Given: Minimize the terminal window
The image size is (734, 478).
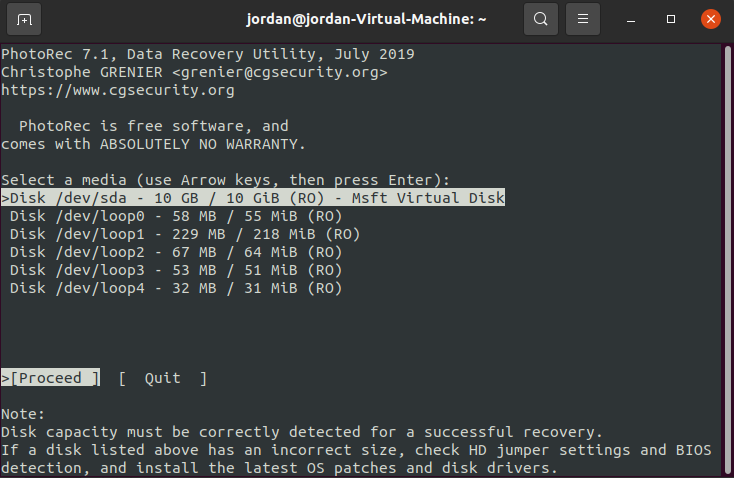Looking at the screenshot, I should [x=631, y=19].
